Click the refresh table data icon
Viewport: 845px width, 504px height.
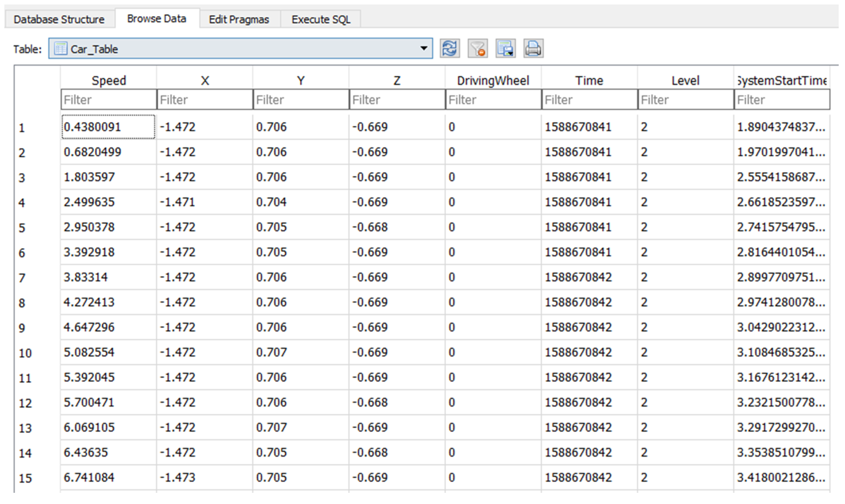tap(450, 49)
